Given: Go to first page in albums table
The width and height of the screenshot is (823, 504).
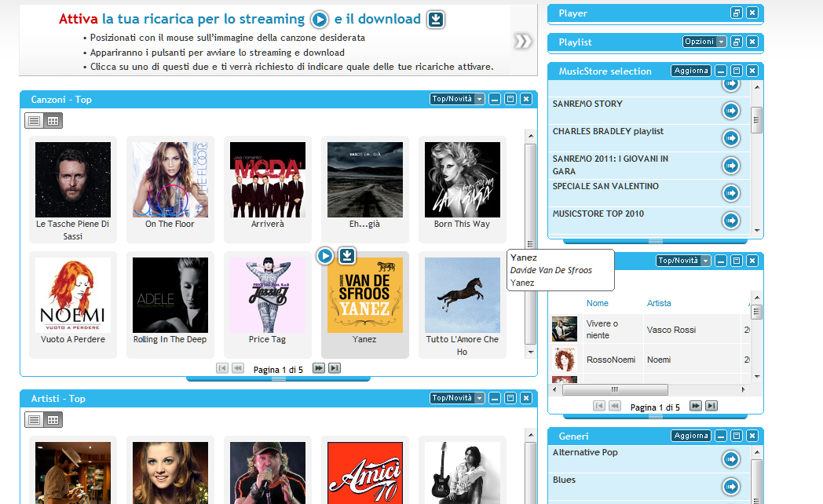Looking at the screenshot, I should click(x=599, y=406).
